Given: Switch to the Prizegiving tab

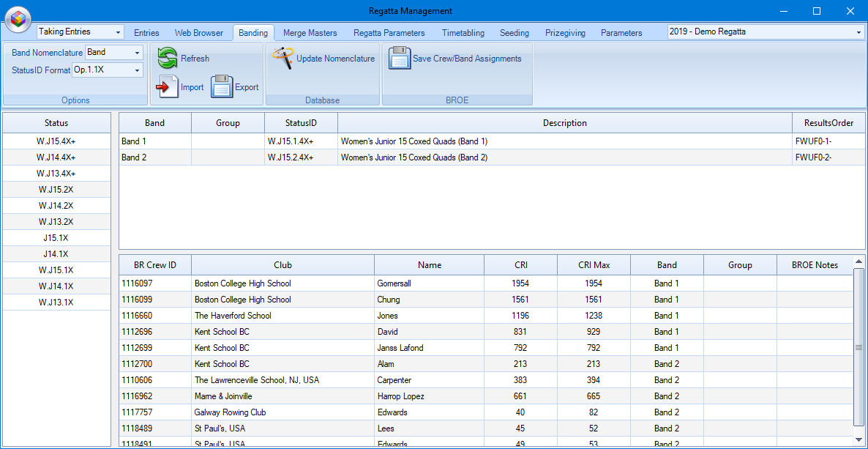Looking at the screenshot, I should (565, 32).
